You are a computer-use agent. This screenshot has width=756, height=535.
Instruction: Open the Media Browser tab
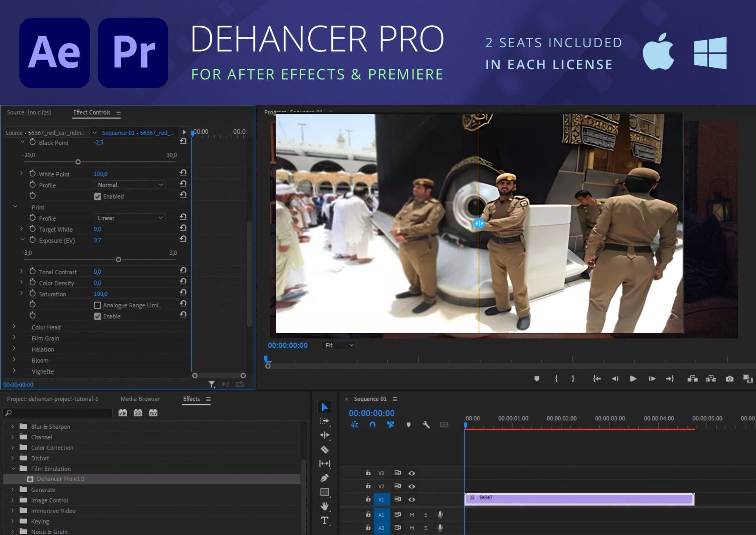tap(140, 399)
